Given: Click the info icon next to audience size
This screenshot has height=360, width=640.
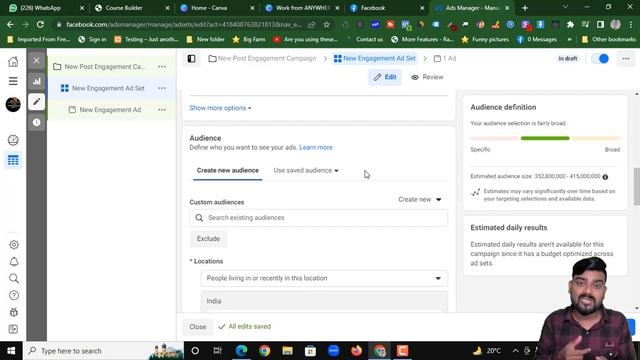Looking at the screenshot, I should click(x=605, y=177).
